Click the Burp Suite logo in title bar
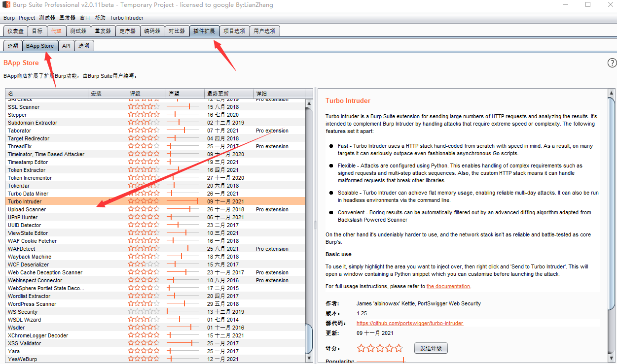 6,5
